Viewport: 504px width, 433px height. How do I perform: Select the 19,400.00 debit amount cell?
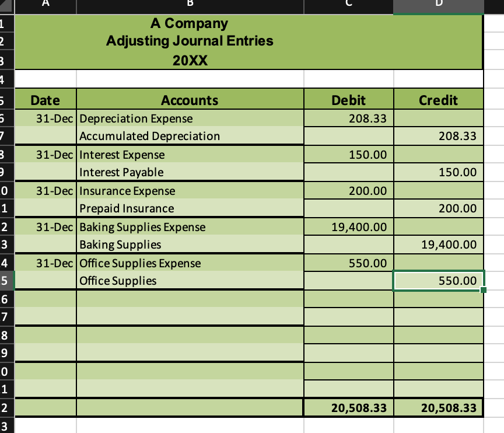coord(348,227)
